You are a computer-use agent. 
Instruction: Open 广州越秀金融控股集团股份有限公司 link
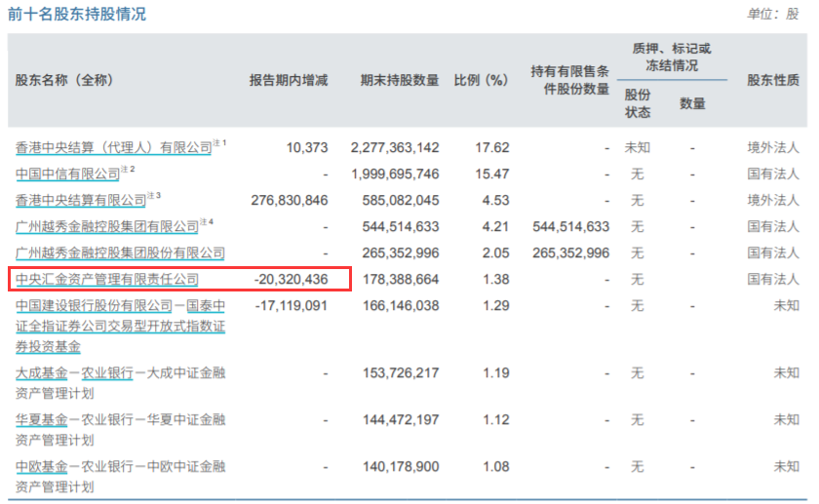tap(120, 253)
